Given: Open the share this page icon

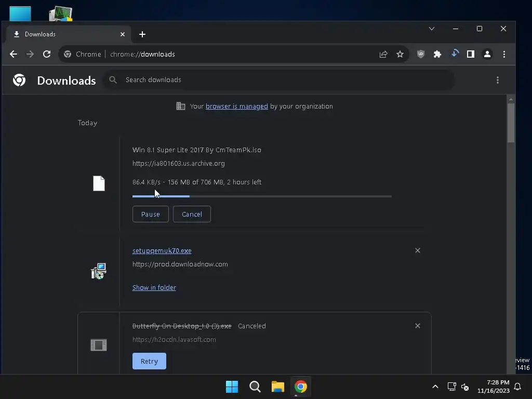Looking at the screenshot, I should [x=383, y=54].
